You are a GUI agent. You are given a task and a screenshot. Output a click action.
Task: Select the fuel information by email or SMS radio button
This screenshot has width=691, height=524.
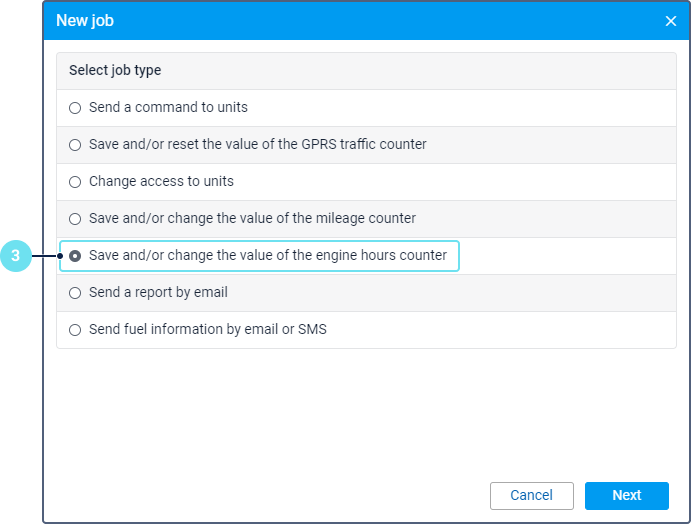coord(75,330)
